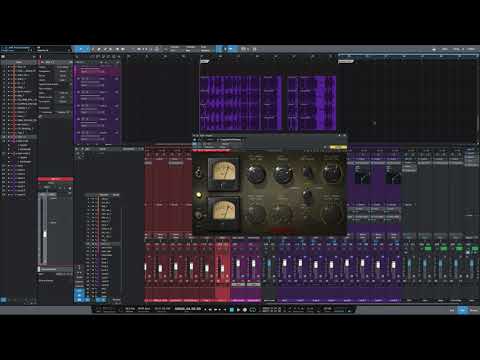Click the rightmost large knob in plugin's top row

click(x=332, y=173)
